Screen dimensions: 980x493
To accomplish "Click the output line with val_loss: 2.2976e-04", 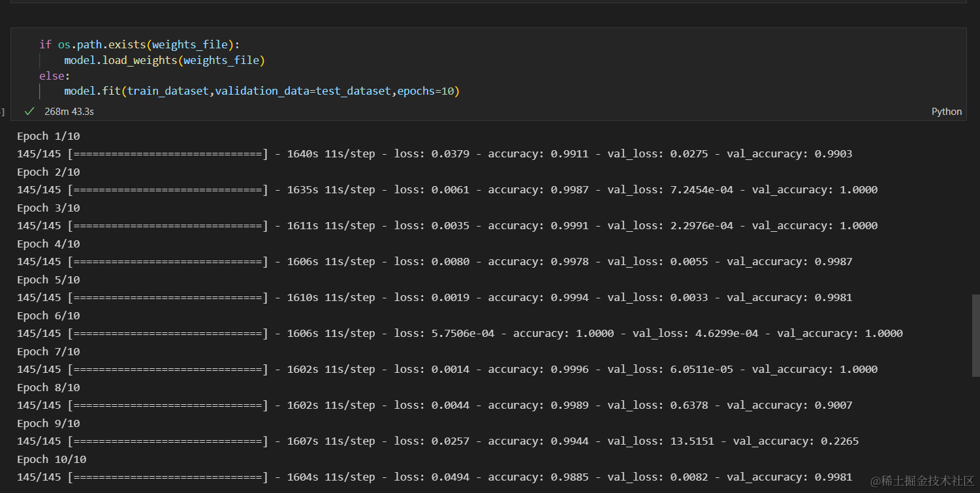I will 447,226.
